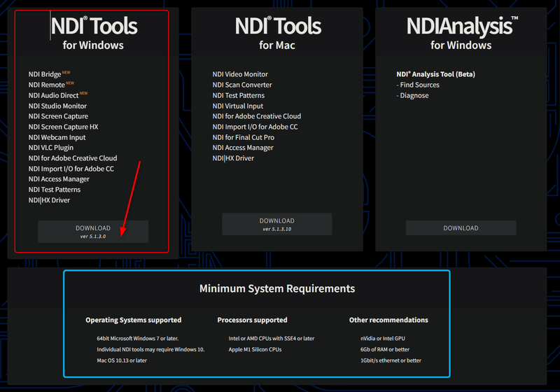Click Apple M1 Silicon CPUs text

click(255, 349)
